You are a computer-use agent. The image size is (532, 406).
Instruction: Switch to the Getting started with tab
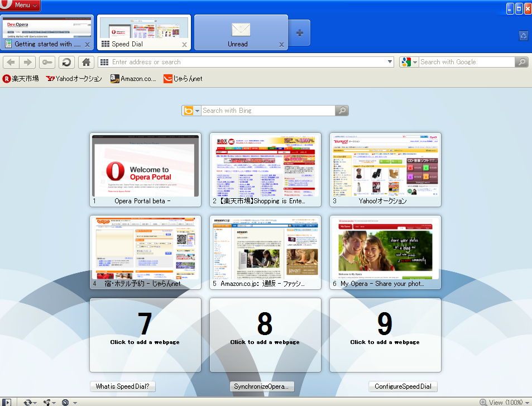(x=46, y=32)
